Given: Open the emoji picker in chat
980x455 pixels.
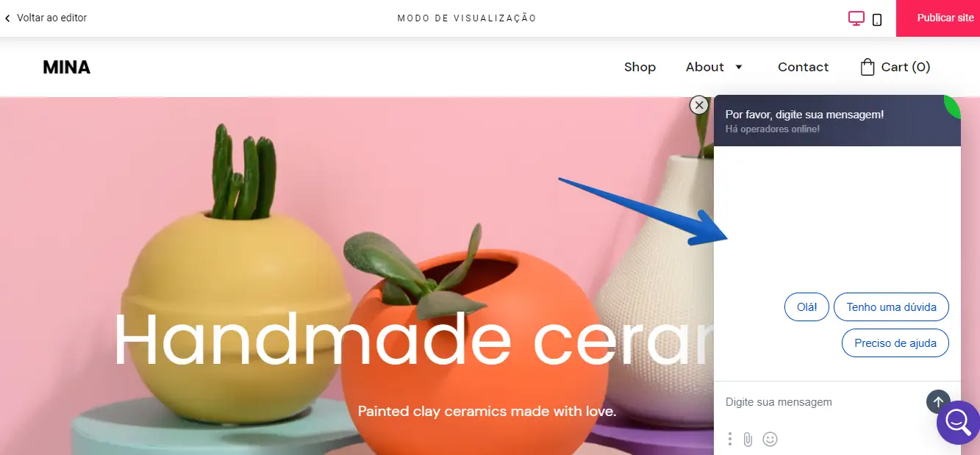Looking at the screenshot, I should pos(770,439).
